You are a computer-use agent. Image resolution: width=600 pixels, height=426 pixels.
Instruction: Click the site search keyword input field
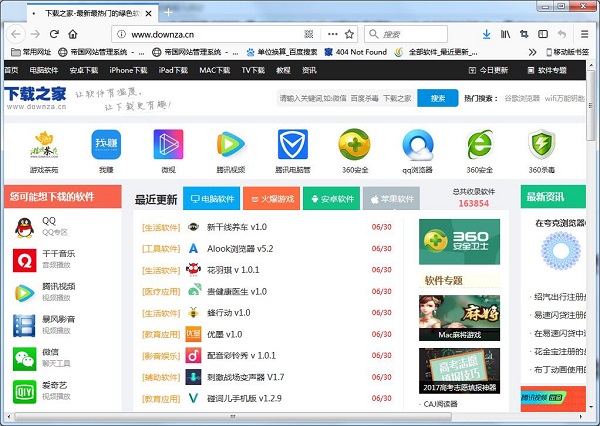pos(345,99)
